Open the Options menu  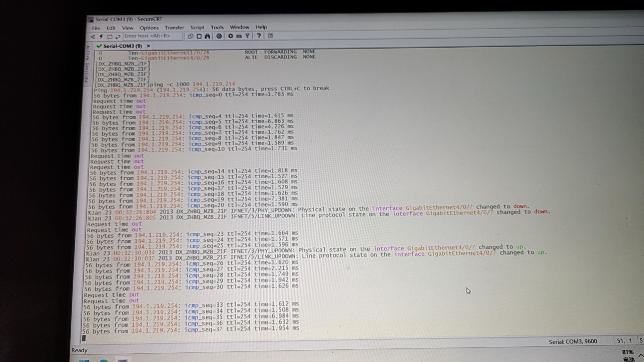[149, 28]
